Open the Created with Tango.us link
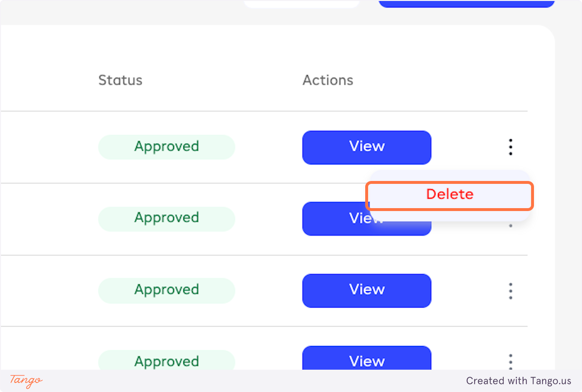This screenshot has height=392, width=582. click(518, 381)
